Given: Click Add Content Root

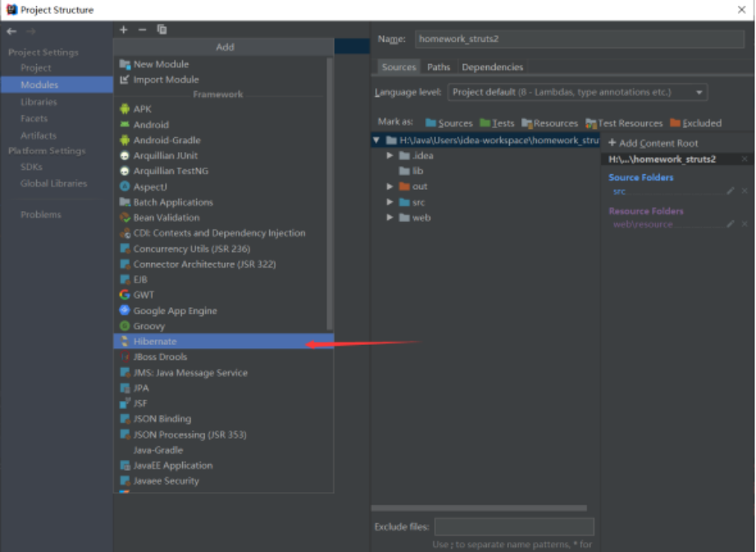Looking at the screenshot, I should 653,143.
